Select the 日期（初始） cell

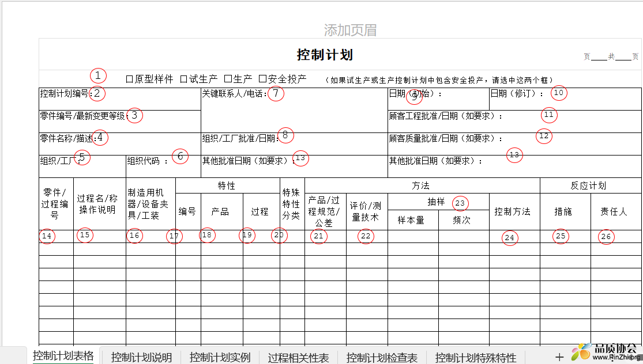click(x=438, y=98)
